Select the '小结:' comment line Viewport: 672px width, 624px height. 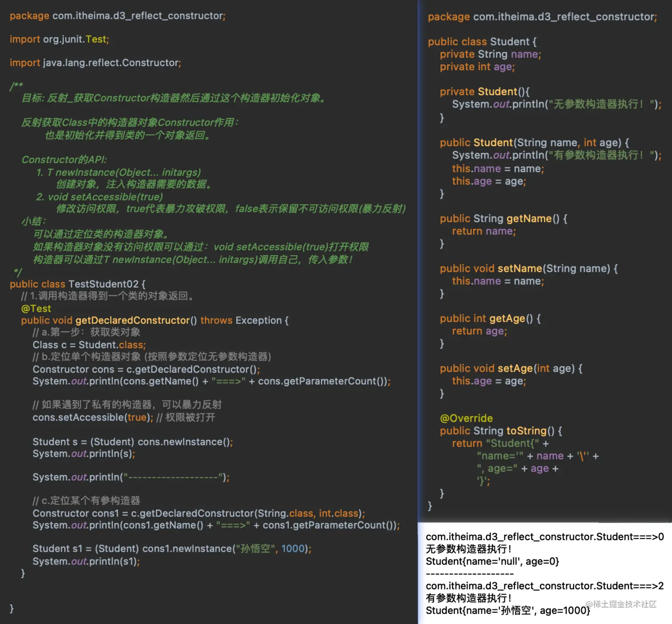pos(34,221)
